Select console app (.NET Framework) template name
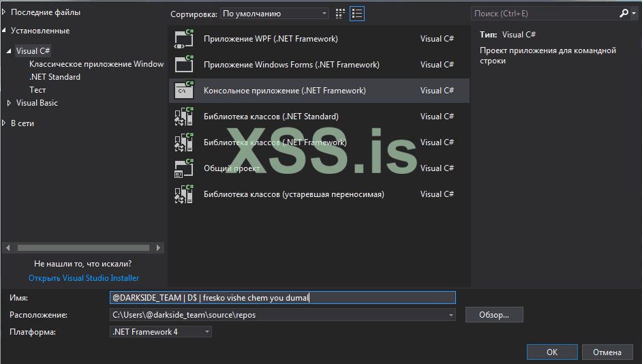This screenshot has width=642, height=364. click(285, 91)
